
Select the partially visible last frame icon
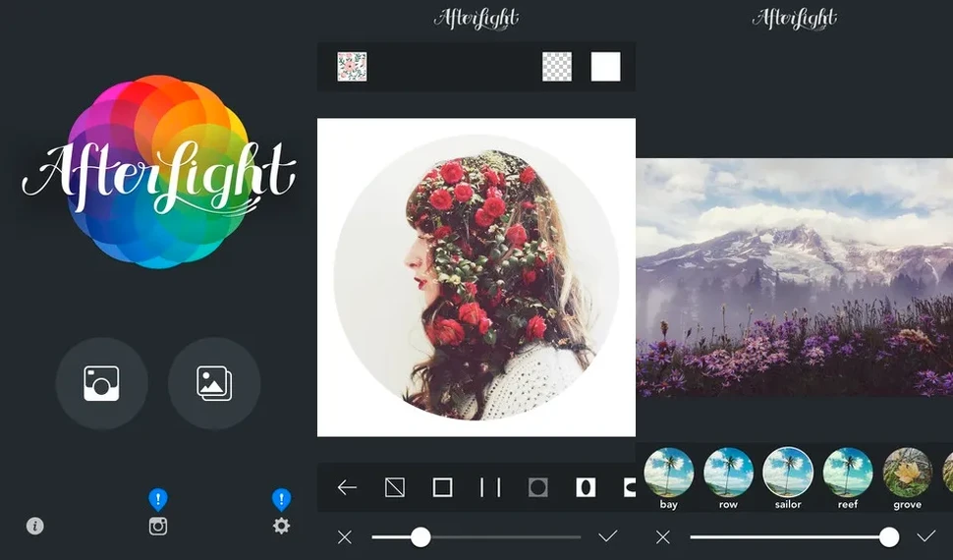coord(630,487)
